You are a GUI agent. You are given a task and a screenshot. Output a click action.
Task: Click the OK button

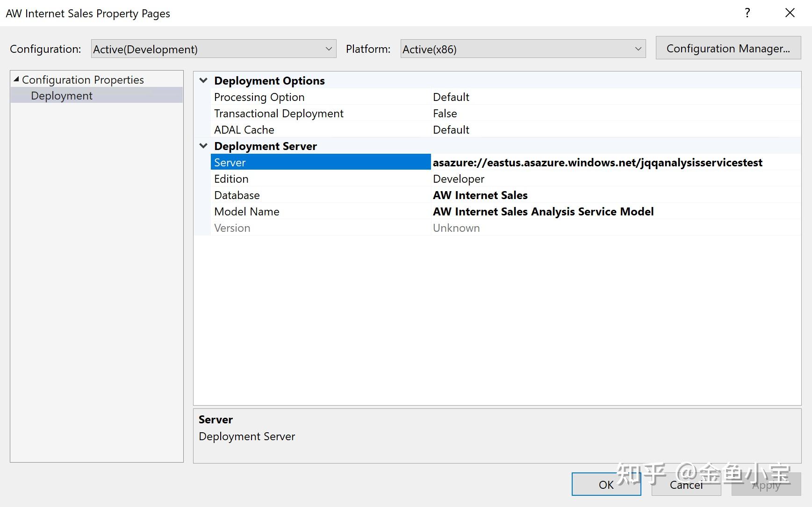pos(606,485)
